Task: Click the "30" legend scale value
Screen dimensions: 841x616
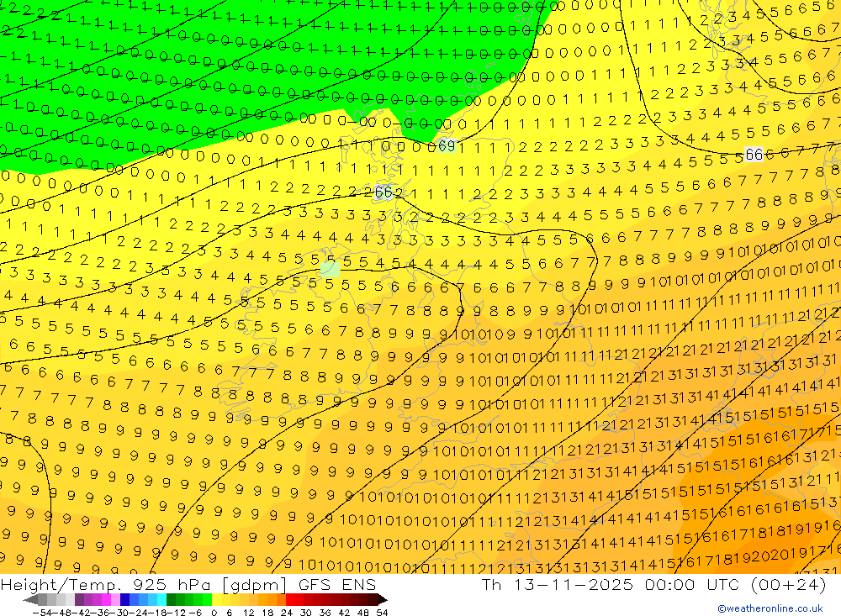Action: pyautogui.click(x=306, y=613)
